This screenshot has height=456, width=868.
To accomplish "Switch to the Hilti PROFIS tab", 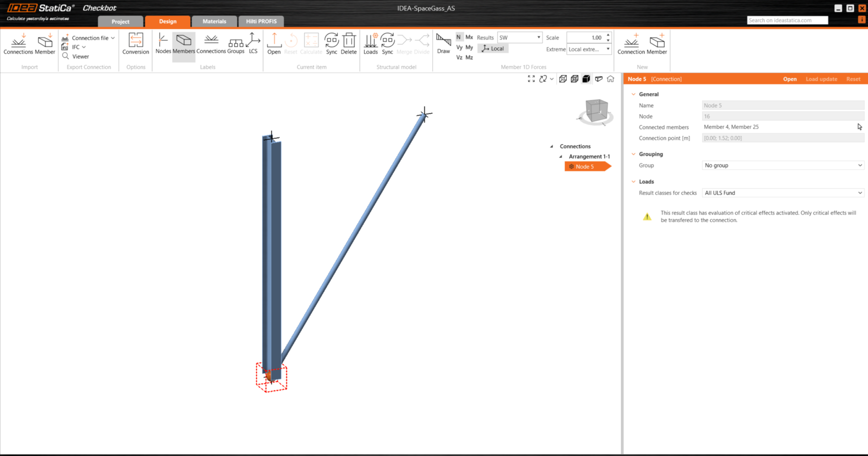I will pyautogui.click(x=261, y=21).
